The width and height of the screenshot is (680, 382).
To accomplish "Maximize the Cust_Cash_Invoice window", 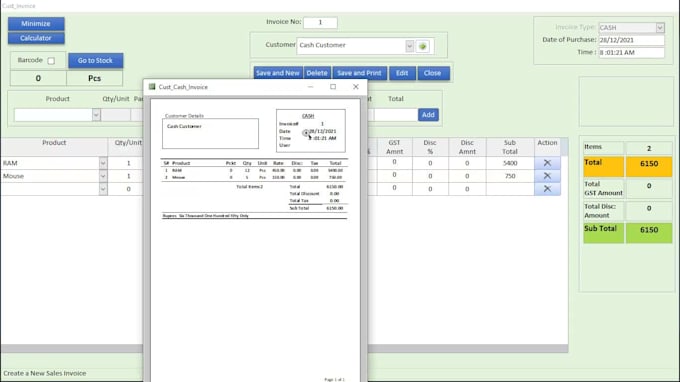I will (x=333, y=87).
